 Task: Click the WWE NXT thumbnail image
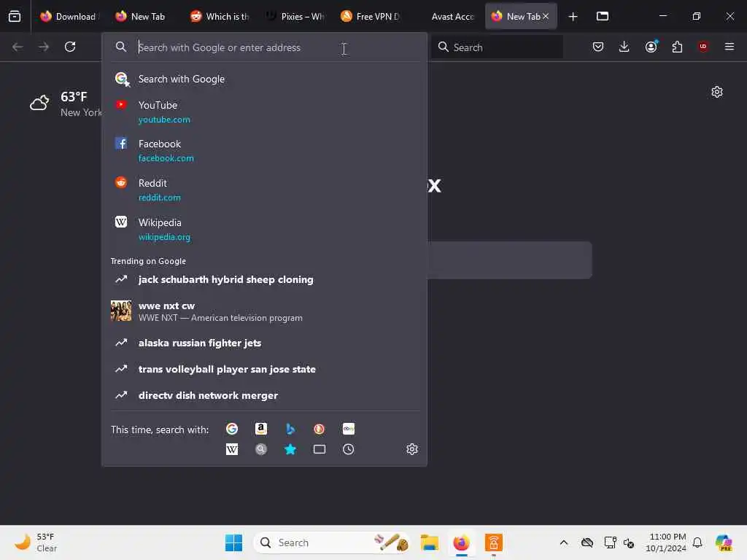121,311
